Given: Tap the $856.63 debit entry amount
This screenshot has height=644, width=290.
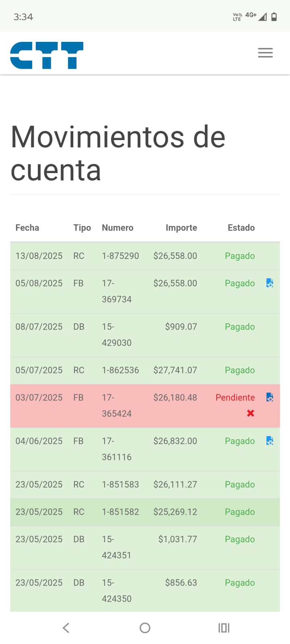Looking at the screenshot, I should (181, 583).
